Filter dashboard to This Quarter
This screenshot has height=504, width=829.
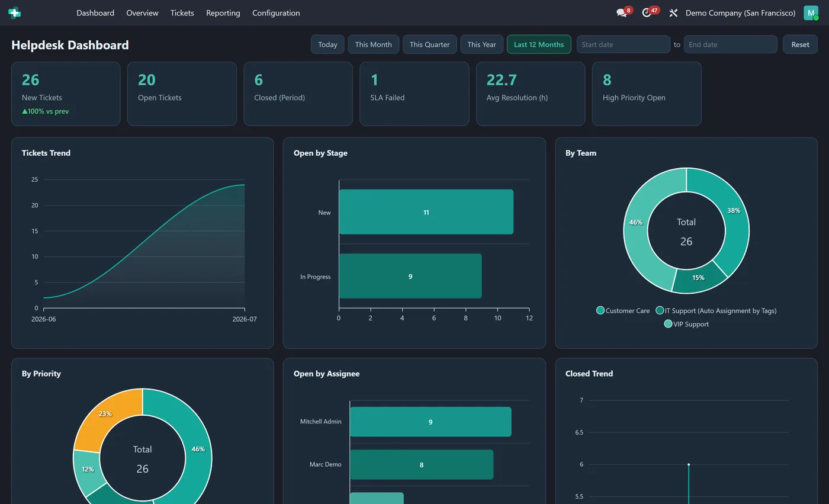coord(429,44)
